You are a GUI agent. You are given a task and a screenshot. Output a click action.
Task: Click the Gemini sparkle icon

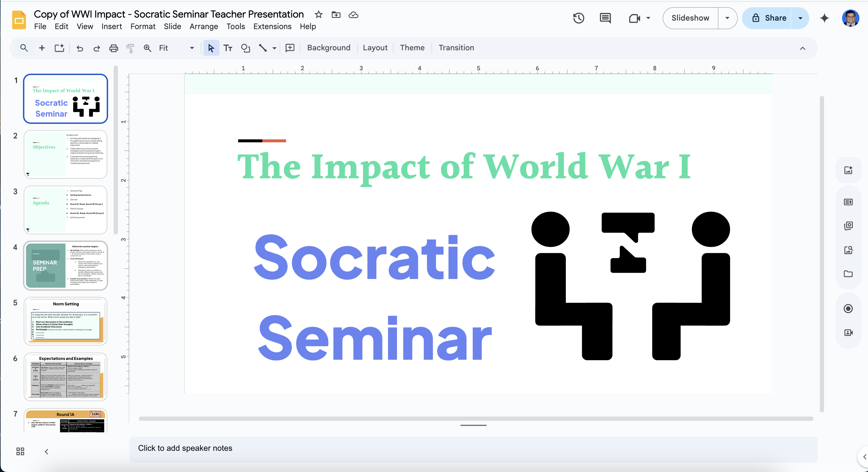pos(824,18)
